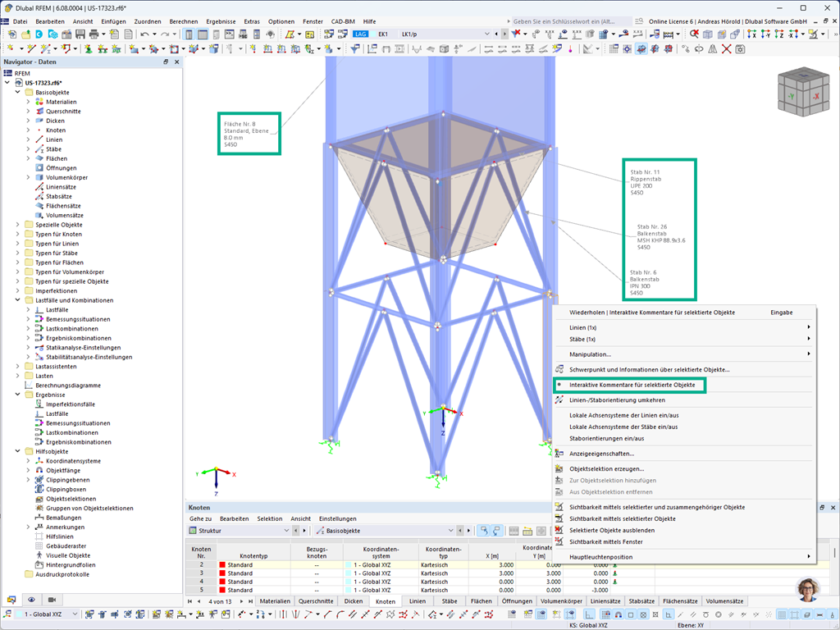Toggle the navigator panel display icon
This screenshot has height=630, width=840.
click(x=189, y=34)
